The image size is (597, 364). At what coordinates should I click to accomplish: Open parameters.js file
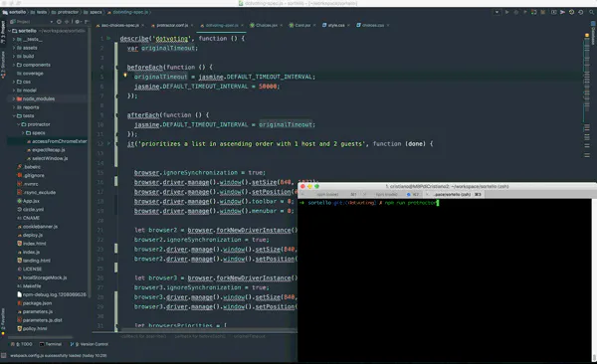coord(35,311)
